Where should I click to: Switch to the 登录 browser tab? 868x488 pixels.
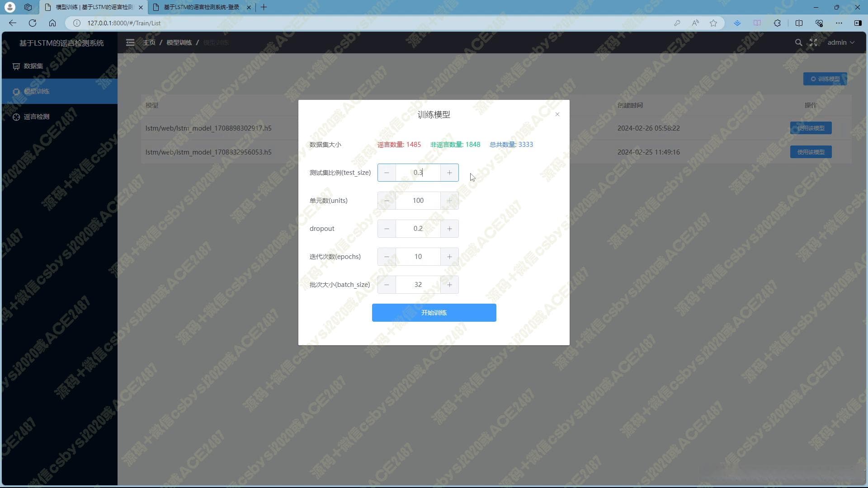201,7
